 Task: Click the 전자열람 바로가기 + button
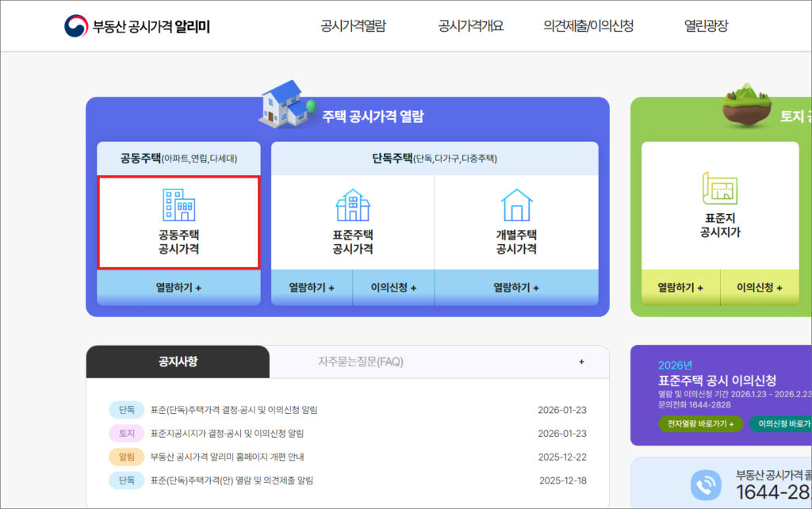701,423
